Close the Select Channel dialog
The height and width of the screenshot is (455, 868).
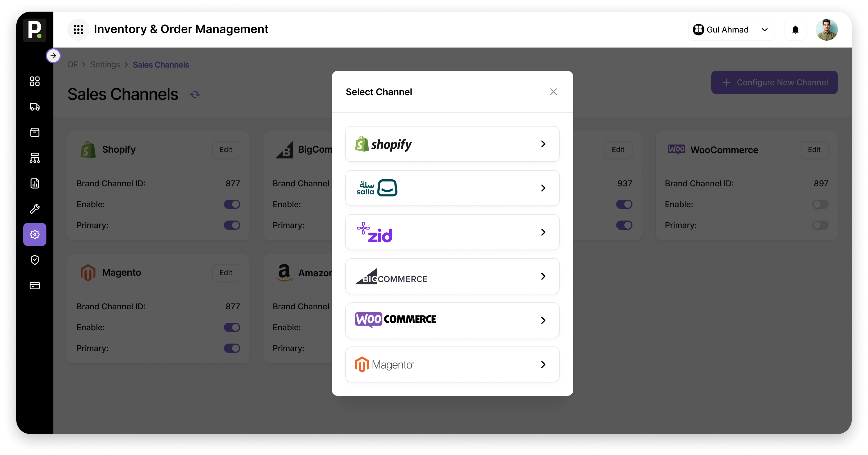[x=553, y=92]
